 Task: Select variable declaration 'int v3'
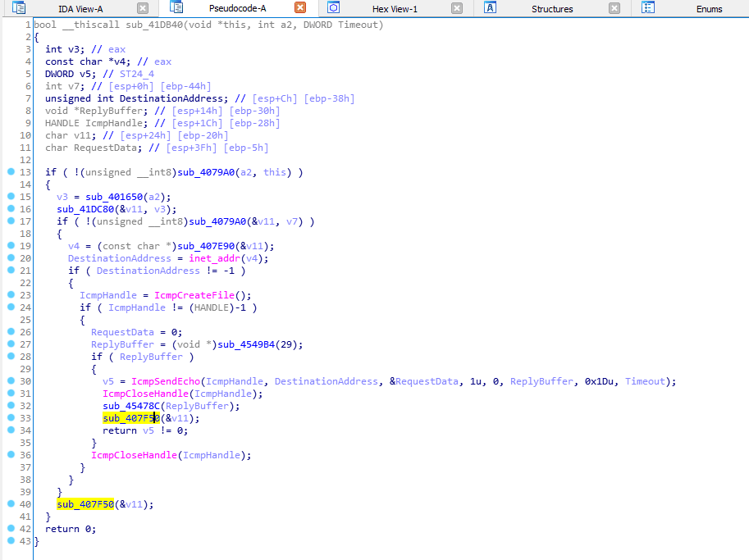coord(65,49)
